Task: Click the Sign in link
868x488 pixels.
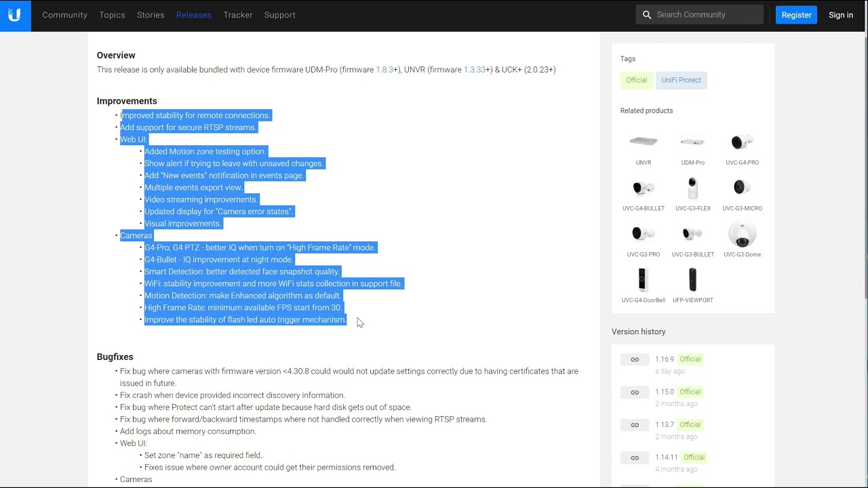Action: pos(841,15)
